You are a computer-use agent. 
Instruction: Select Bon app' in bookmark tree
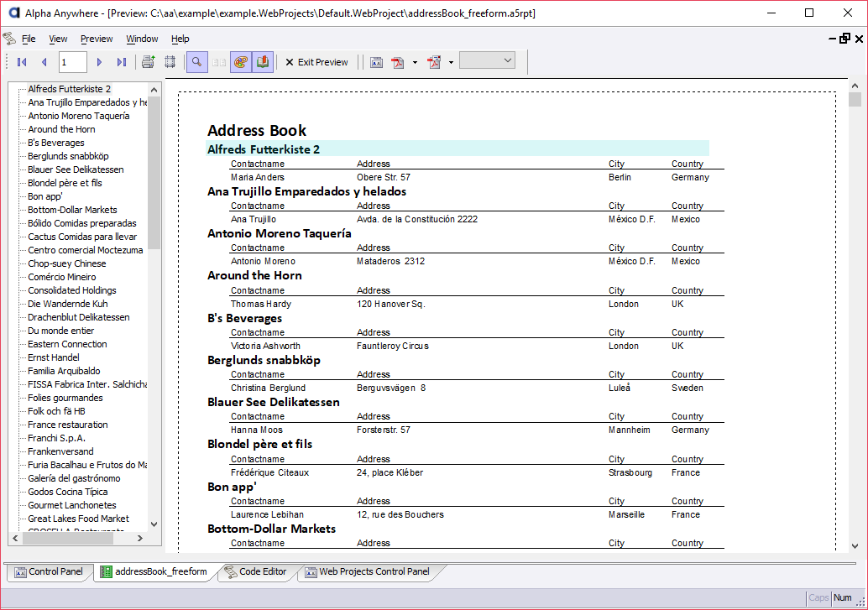point(45,196)
